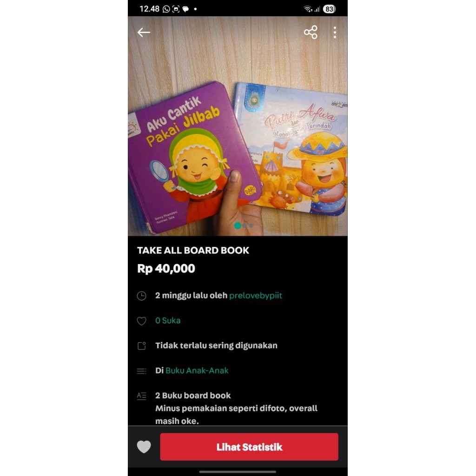
Task: Tap the battery indicator showing 83
Action: click(x=329, y=9)
